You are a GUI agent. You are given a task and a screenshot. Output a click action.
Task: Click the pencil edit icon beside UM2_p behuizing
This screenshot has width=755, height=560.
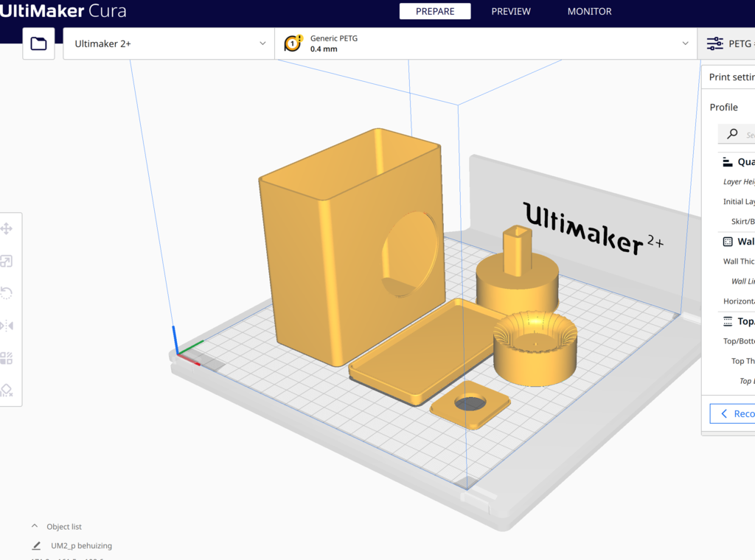pyautogui.click(x=36, y=545)
